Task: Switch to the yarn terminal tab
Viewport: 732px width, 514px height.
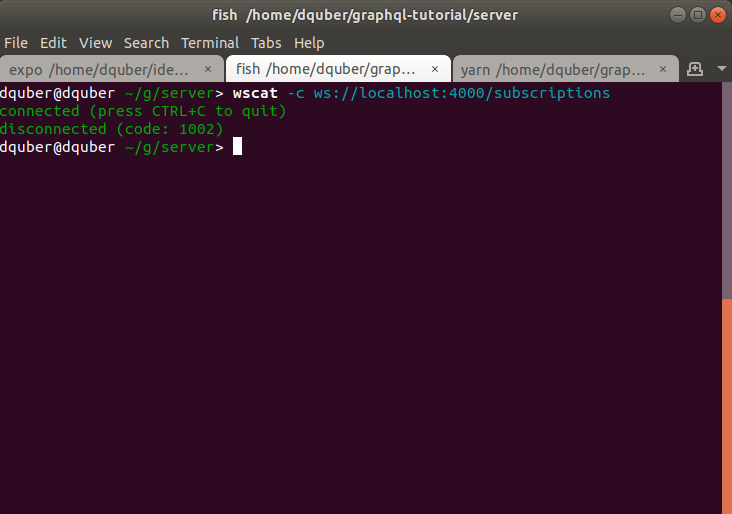Action: [565, 69]
